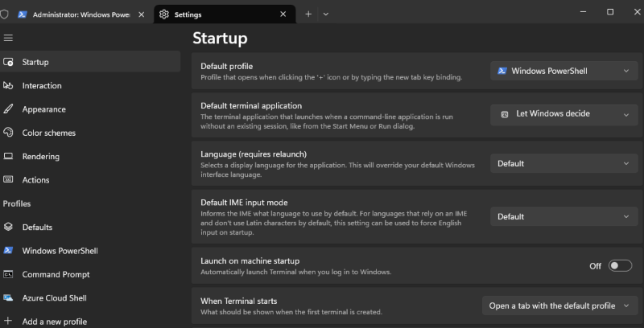This screenshot has width=644, height=328.
Task: Click the Startup page heading
Action: pos(220,38)
